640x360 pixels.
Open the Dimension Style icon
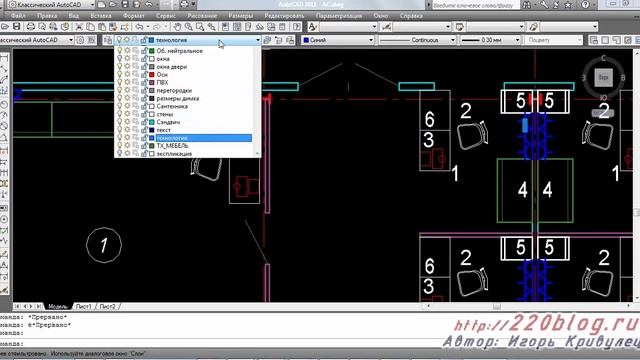pos(386,27)
